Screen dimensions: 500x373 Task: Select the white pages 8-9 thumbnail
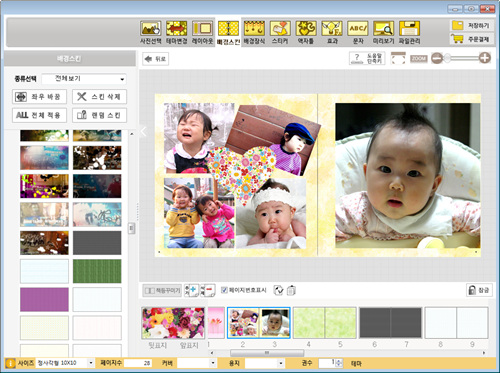456,323
